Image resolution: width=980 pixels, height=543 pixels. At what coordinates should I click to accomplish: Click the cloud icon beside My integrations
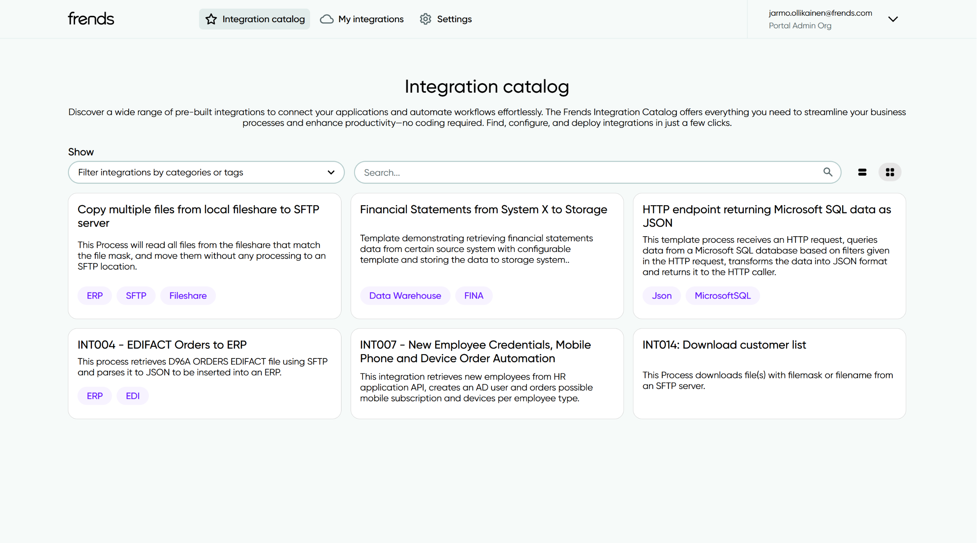click(327, 19)
